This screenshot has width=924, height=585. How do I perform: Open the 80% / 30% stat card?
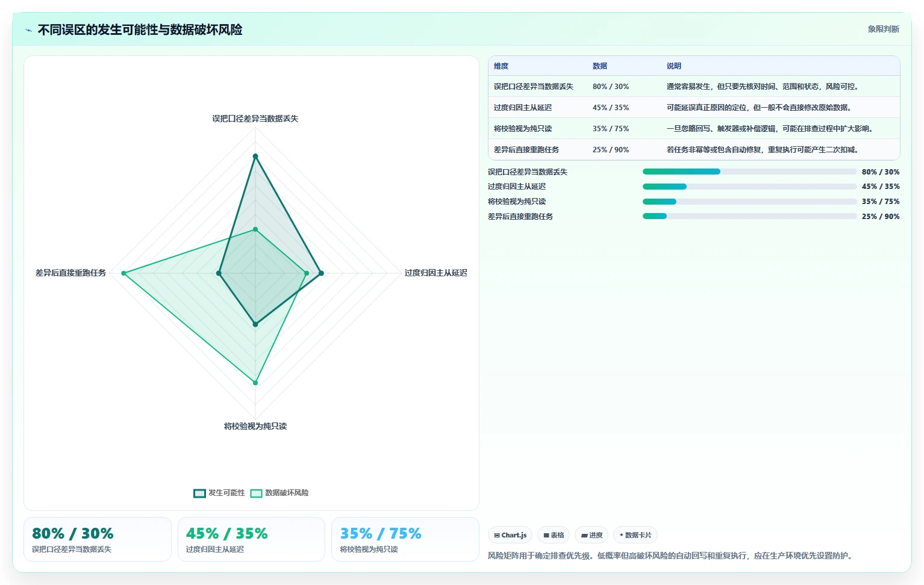(98, 539)
